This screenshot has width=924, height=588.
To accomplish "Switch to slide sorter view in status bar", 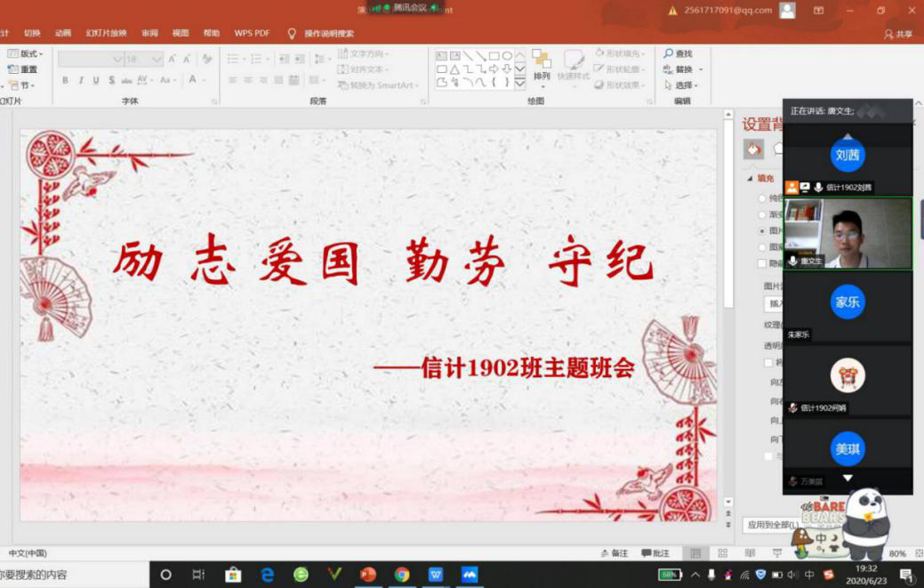I will [x=722, y=553].
